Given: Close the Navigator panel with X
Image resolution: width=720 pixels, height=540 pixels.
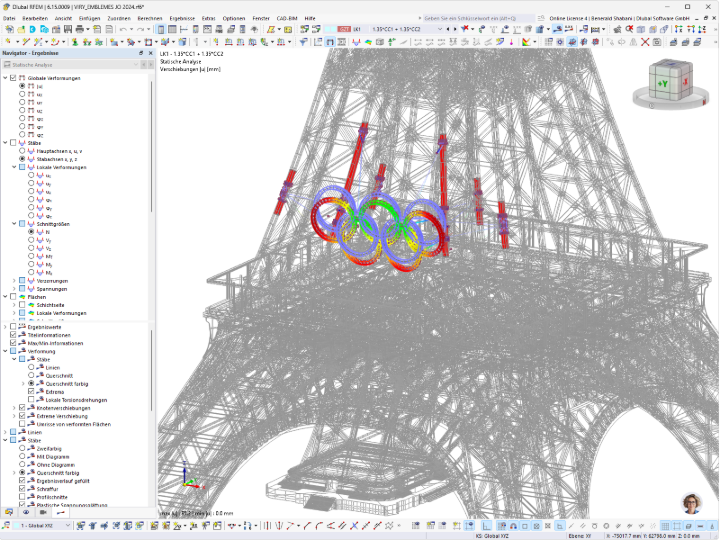Looking at the screenshot, I should 151,53.
